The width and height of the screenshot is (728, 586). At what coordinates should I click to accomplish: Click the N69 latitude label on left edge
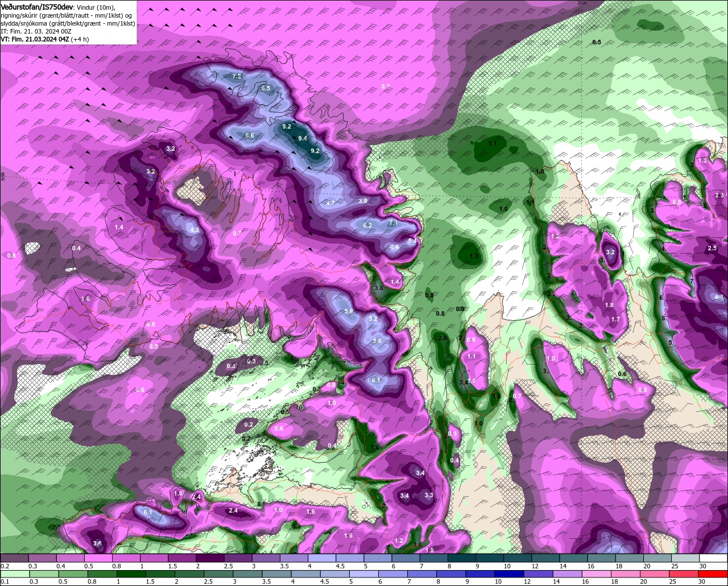[x=3, y=177]
